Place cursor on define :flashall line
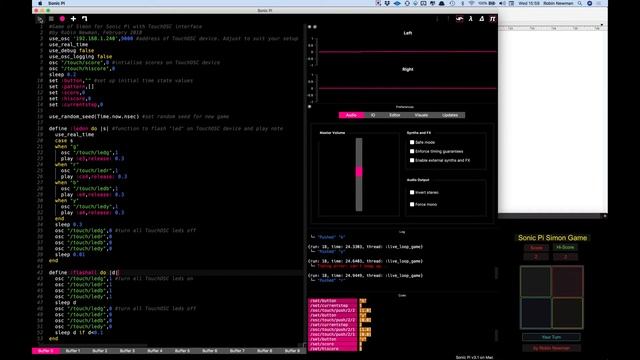The width and height of the screenshot is (640, 360). (x=84, y=272)
